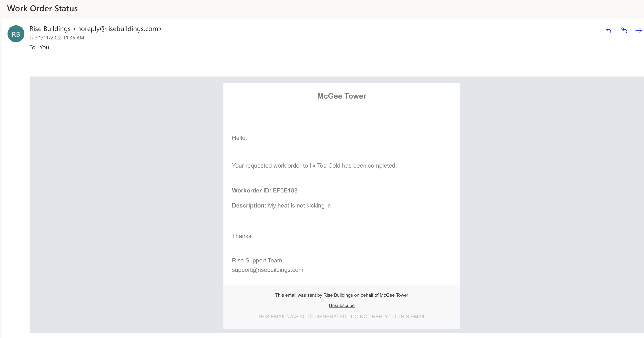Click the Description label text
The image size is (644, 338).
249,206
